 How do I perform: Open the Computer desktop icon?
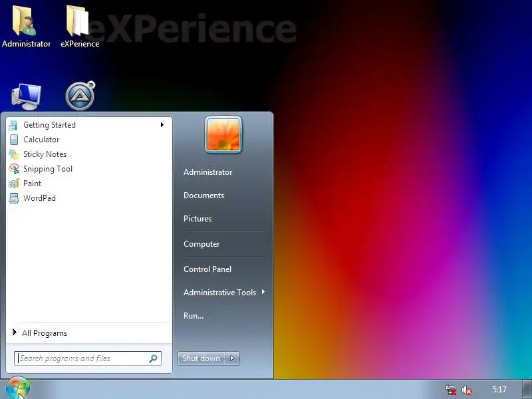click(26, 96)
